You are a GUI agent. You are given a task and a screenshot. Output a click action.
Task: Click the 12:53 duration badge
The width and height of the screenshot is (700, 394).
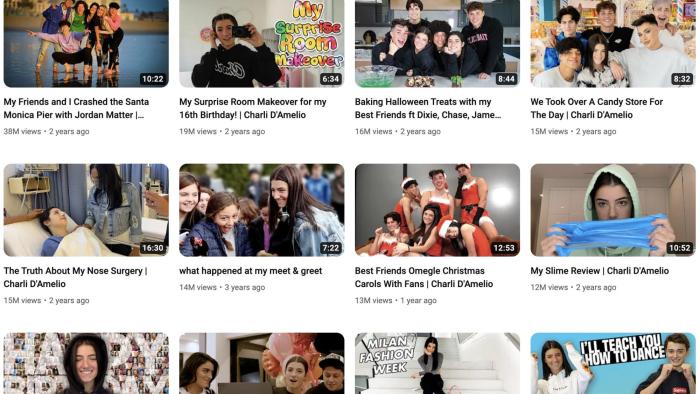click(504, 248)
